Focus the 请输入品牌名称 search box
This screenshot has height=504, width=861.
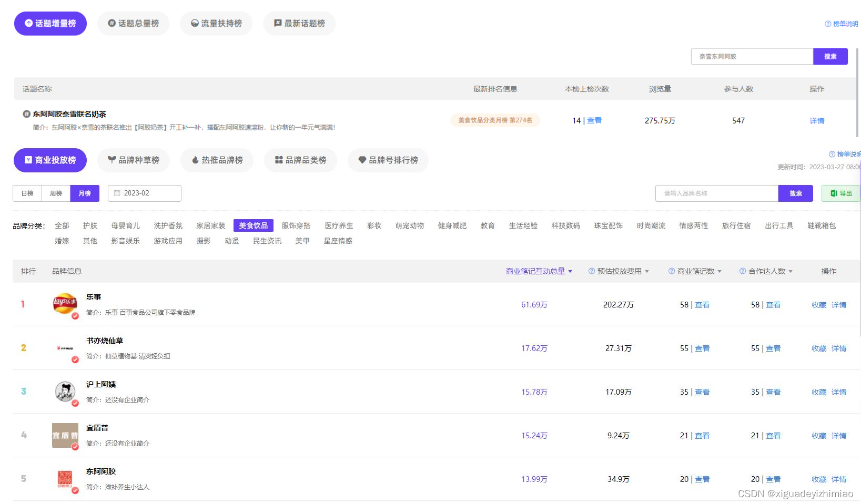pyautogui.click(x=717, y=193)
